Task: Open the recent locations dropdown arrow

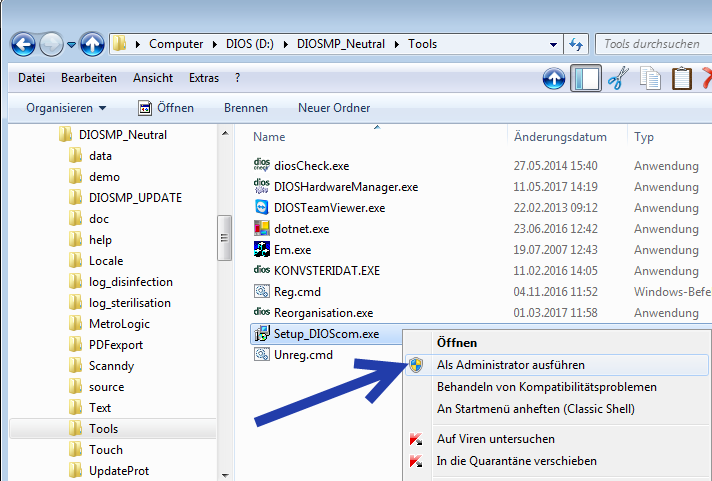Action: pyautogui.click(x=71, y=45)
